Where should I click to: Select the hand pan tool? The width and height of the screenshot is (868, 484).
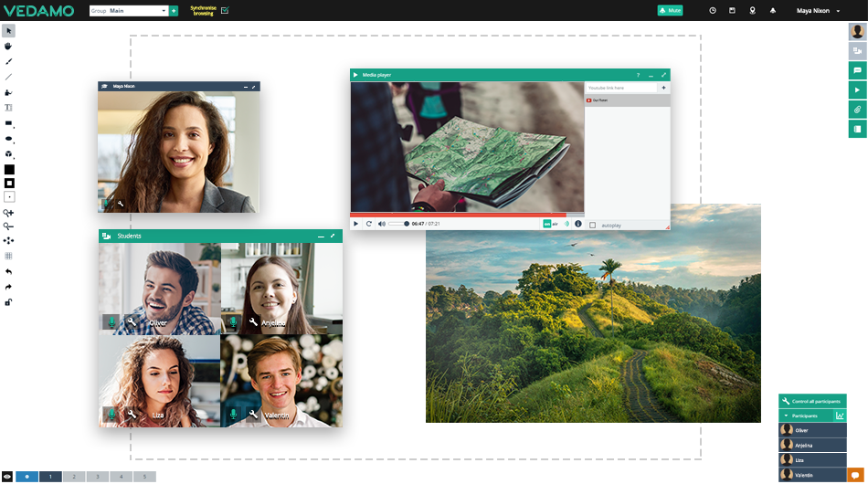coord(8,46)
